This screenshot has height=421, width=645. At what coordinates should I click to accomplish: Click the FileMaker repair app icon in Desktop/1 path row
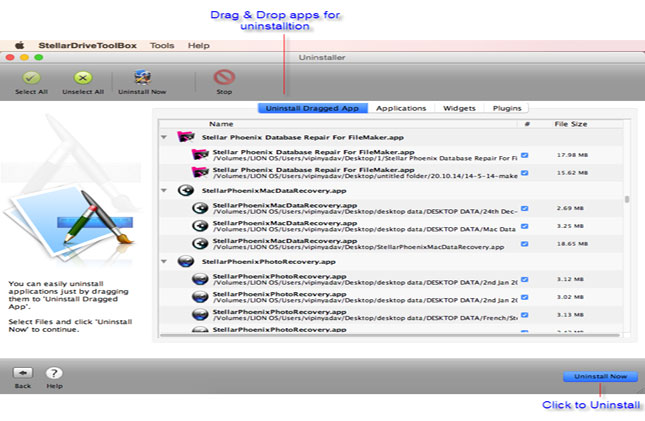click(200, 155)
